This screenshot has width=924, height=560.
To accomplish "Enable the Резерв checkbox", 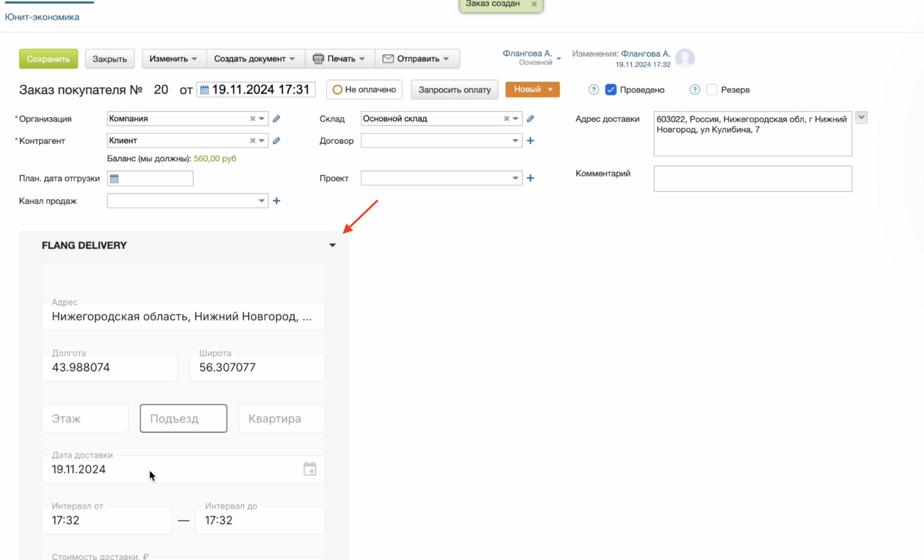I will (x=712, y=90).
